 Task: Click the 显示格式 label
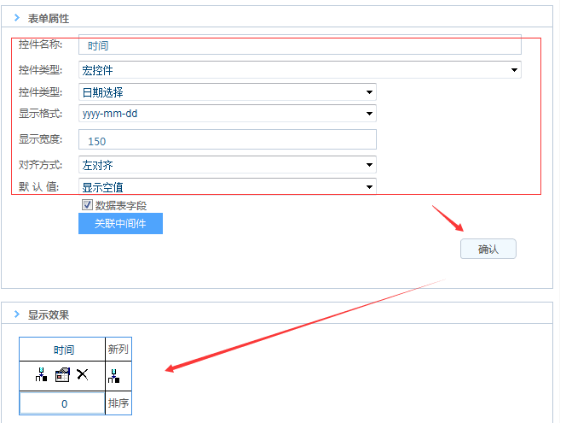coord(40,113)
